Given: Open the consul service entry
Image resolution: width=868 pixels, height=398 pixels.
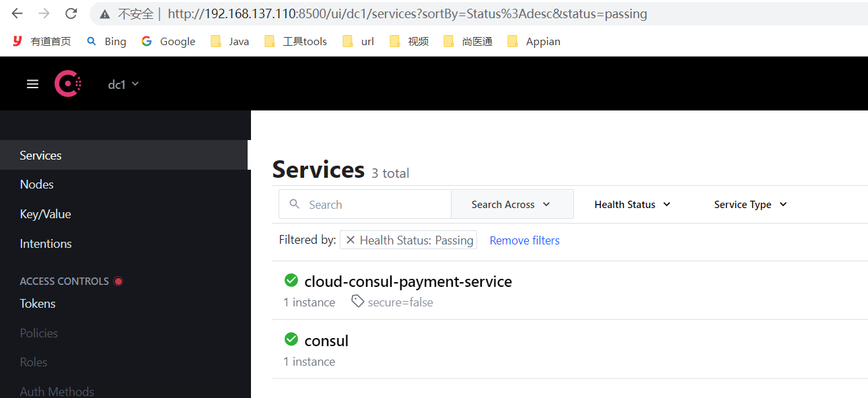Looking at the screenshot, I should click(326, 340).
